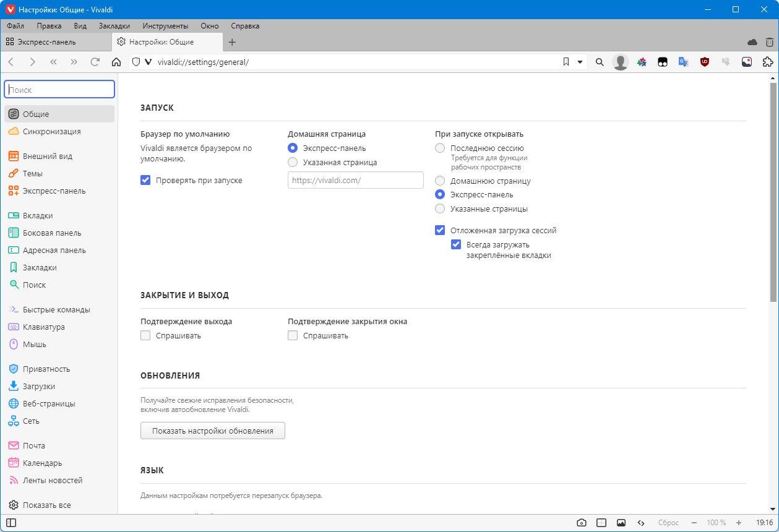Image resolution: width=779 pixels, height=532 pixels.
Task: Uncheck Проверять при запуске checkbox
Action: click(x=145, y=181)
